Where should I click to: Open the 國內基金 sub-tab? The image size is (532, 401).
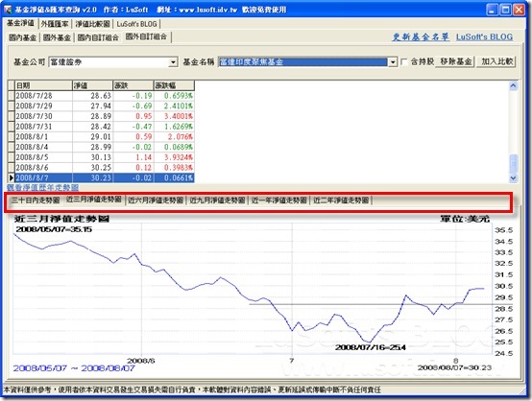tap(22, 37)
